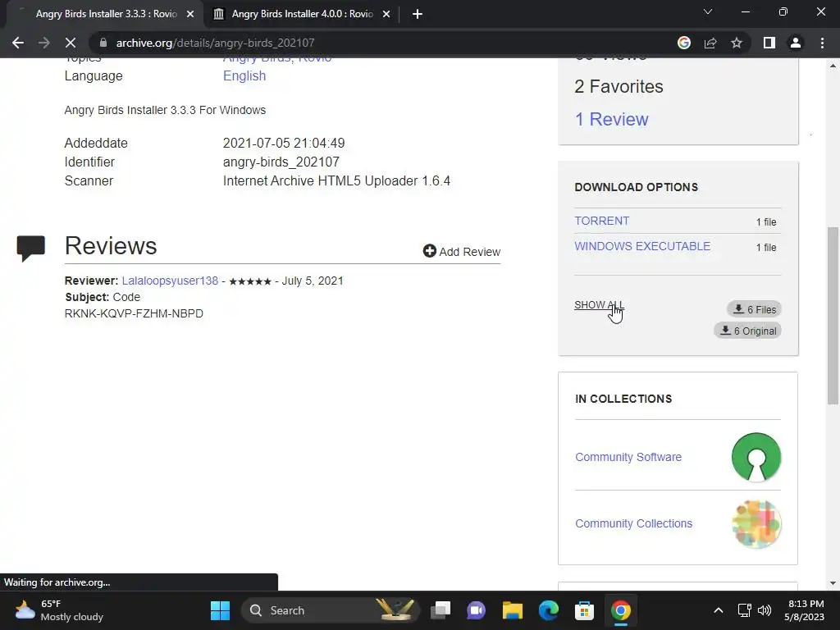
Task: Click the Chrome taskbar icon
Action: pos(621,610)
